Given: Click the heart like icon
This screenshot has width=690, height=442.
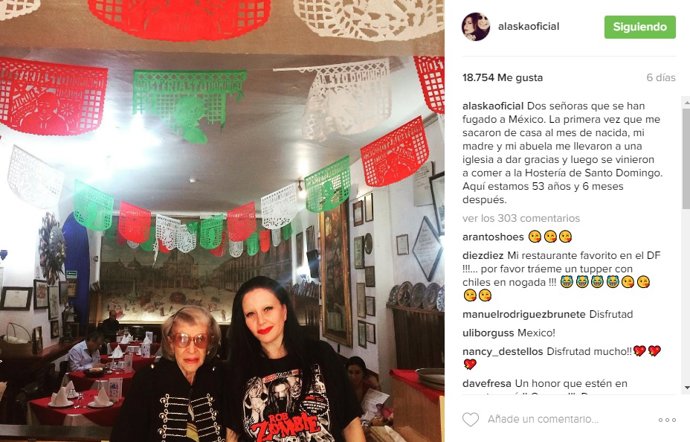Looking at the screenshot, I should (470, 419).
